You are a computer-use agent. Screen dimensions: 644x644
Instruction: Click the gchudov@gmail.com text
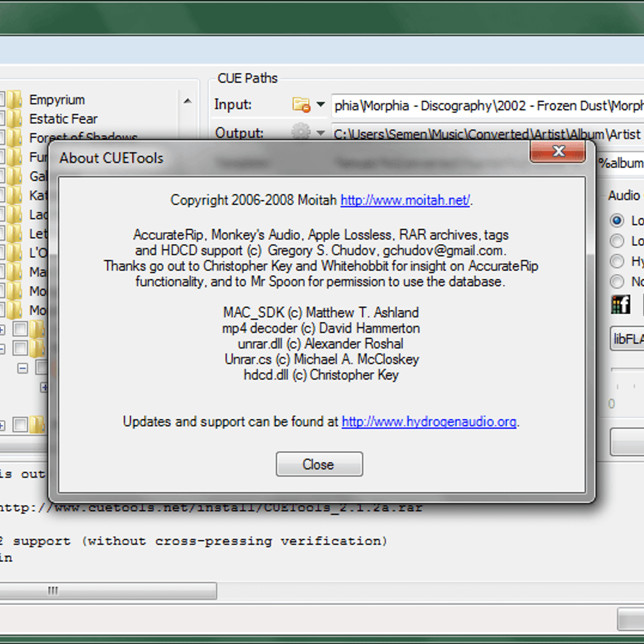[x=443, y=250]
